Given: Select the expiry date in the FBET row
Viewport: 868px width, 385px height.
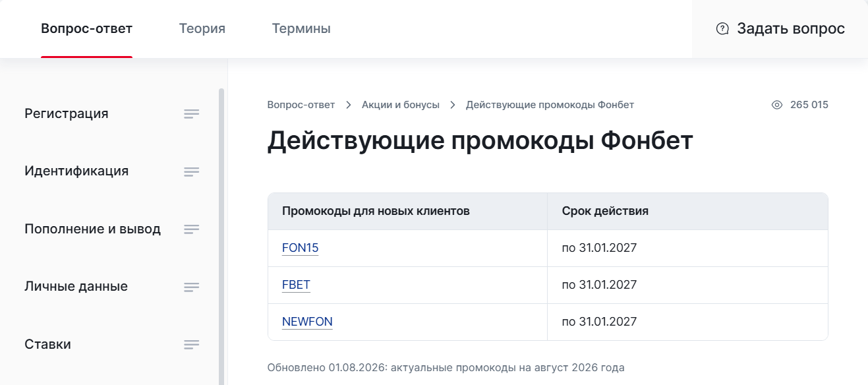Looking at the screenshot, I should point(599,285).
